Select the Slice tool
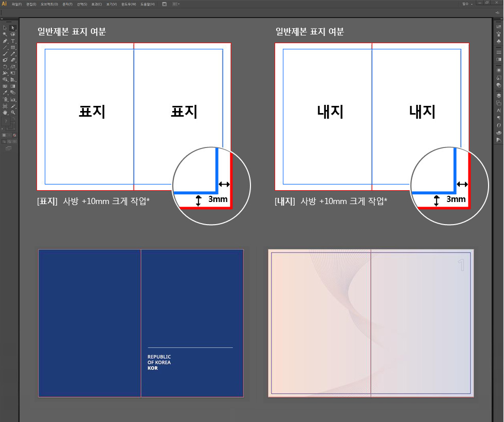Viewport: 504px width, 422px height. coord(13,106)
